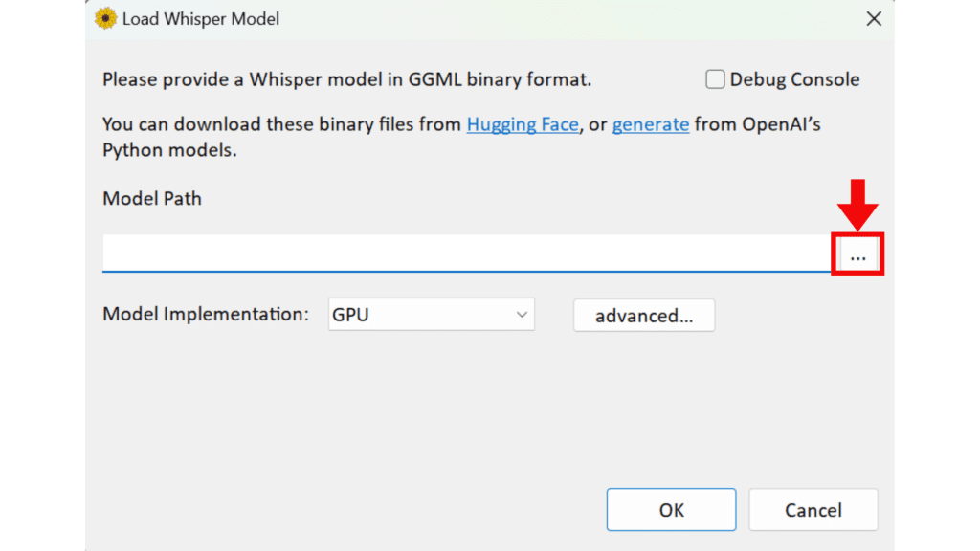This screenshot has height=551, width=980.
Task: Focus the Model Path text field
Action: pos(466,254)
